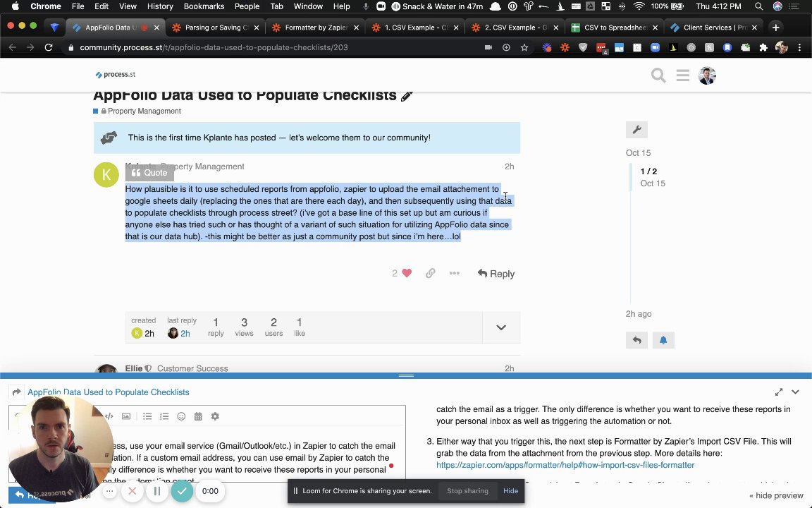Open the emoji picker in composer
812x508 pixels.
[x=181, y=416]
